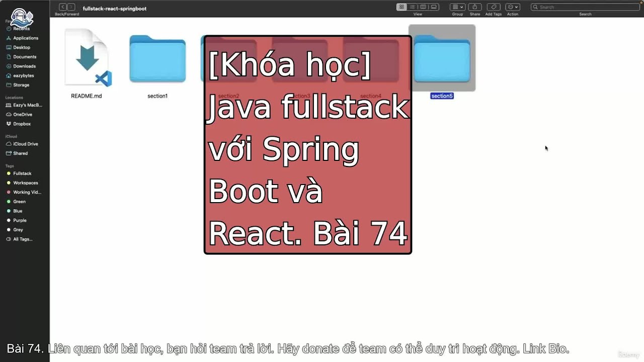The height and width of the screenshot is (362, 644).
Task: Switch to gallery view
Action: (x=434, y=7)
